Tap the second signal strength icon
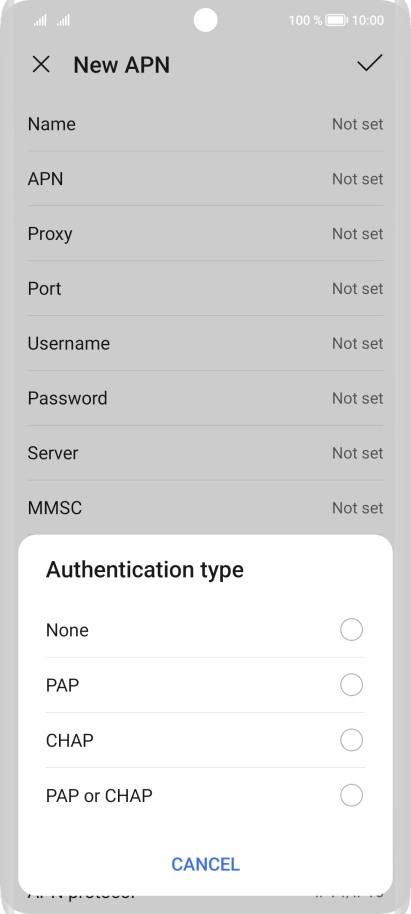 tap(63, 21)
